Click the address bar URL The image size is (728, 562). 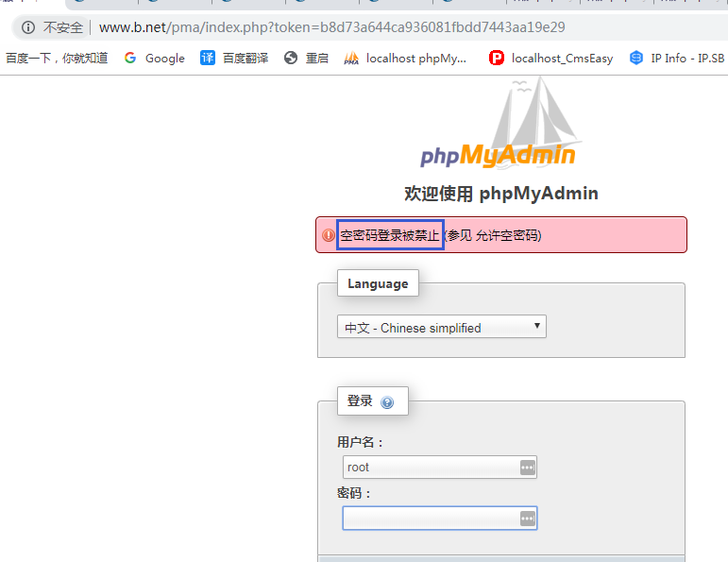pos(332,28)
